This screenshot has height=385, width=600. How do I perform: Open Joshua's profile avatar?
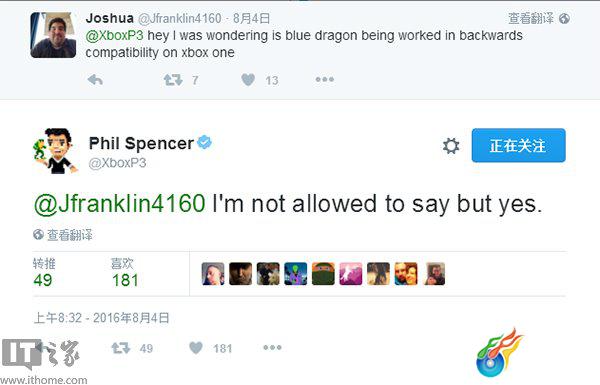pyautogui.click(x=53, y=35)
